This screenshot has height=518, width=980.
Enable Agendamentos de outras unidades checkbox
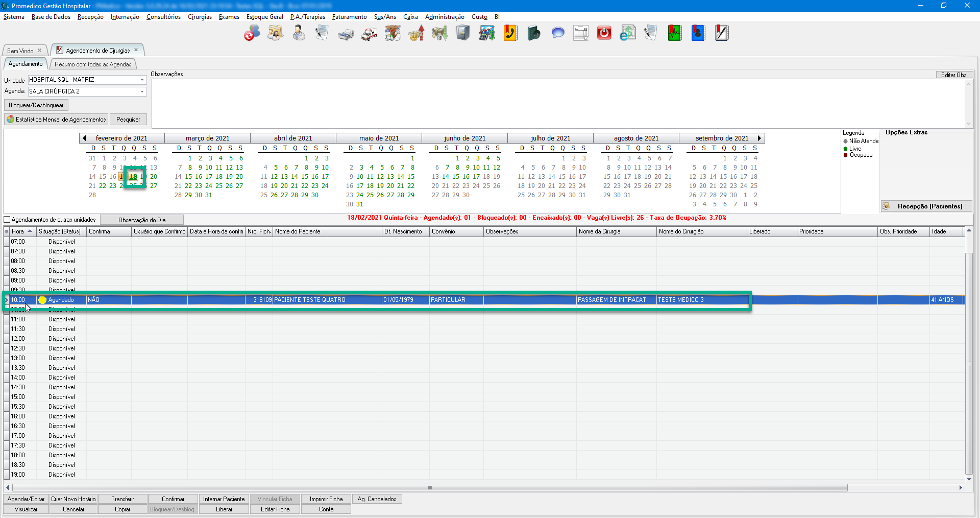pos(7,220)
